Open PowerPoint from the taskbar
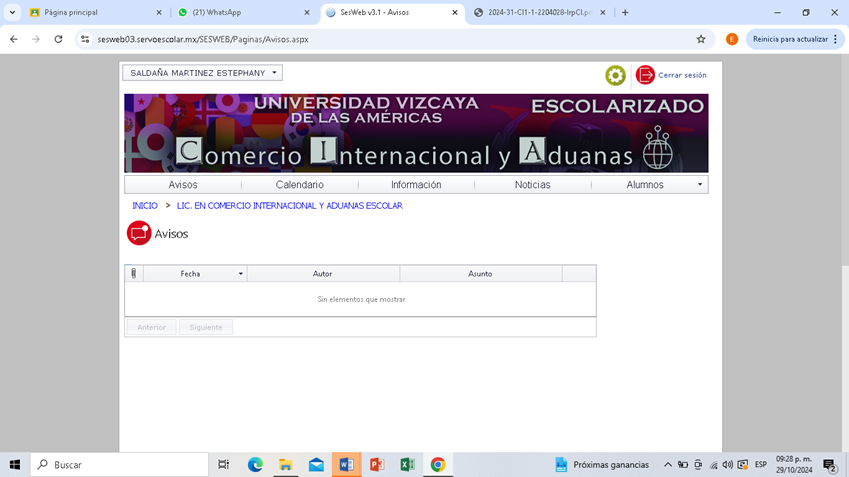849x477 pixels. pyautogui.click(x=377, y=465)
